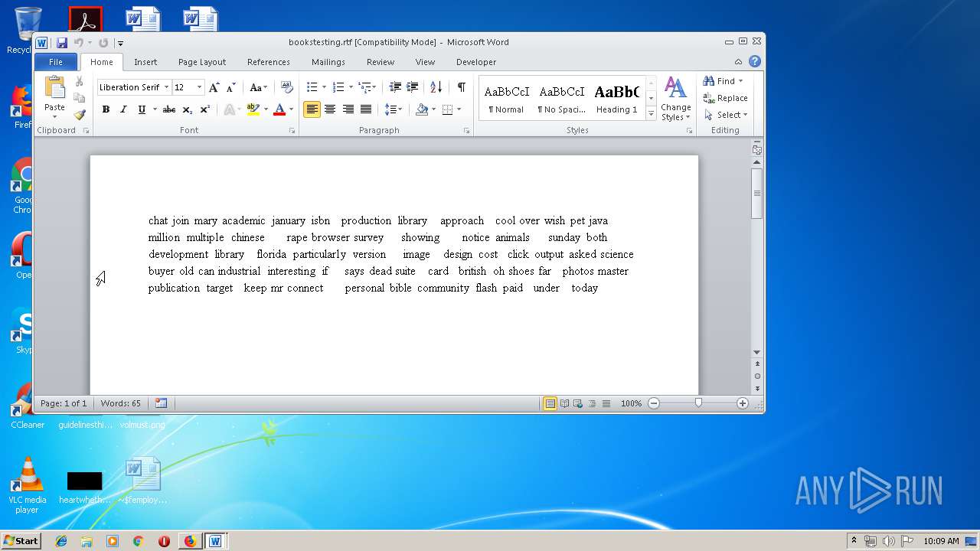Select Align Text Left
This screenshot has height=551, width=980.
coord(312,109)
